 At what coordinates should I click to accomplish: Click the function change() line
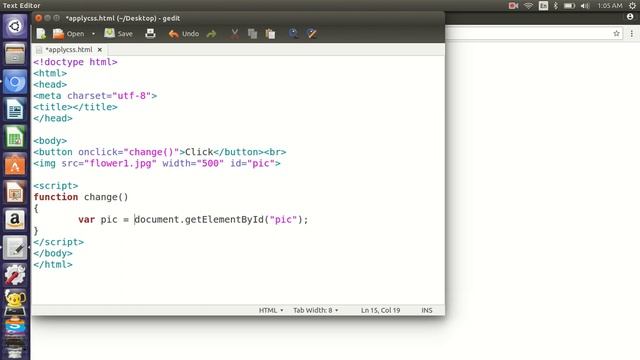click(x=81, y=197)
